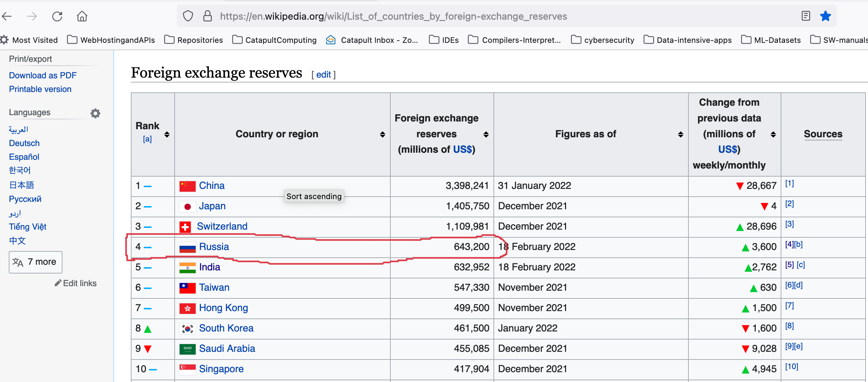This screenshot has width=868, height=382.
Task: Click the browser back arrow
Action: [x=7, y=16]
